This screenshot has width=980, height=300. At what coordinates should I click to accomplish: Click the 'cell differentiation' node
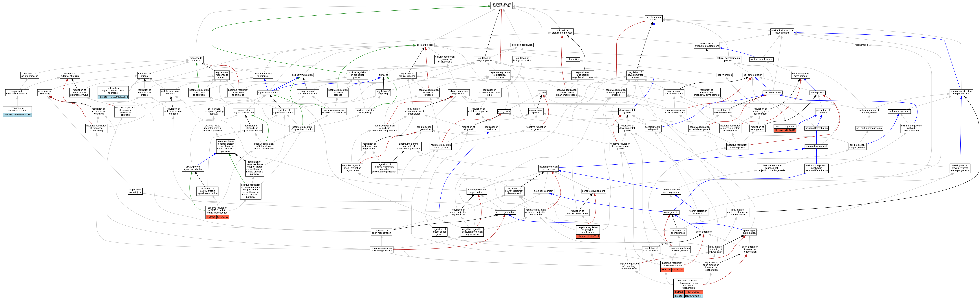pos(753,75)
